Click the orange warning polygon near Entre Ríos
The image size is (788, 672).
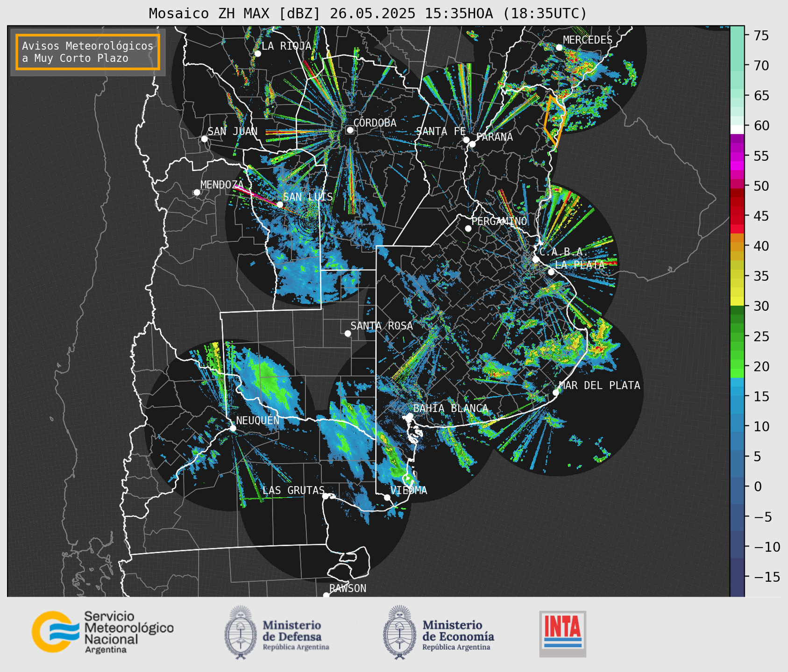click(555, 121)
